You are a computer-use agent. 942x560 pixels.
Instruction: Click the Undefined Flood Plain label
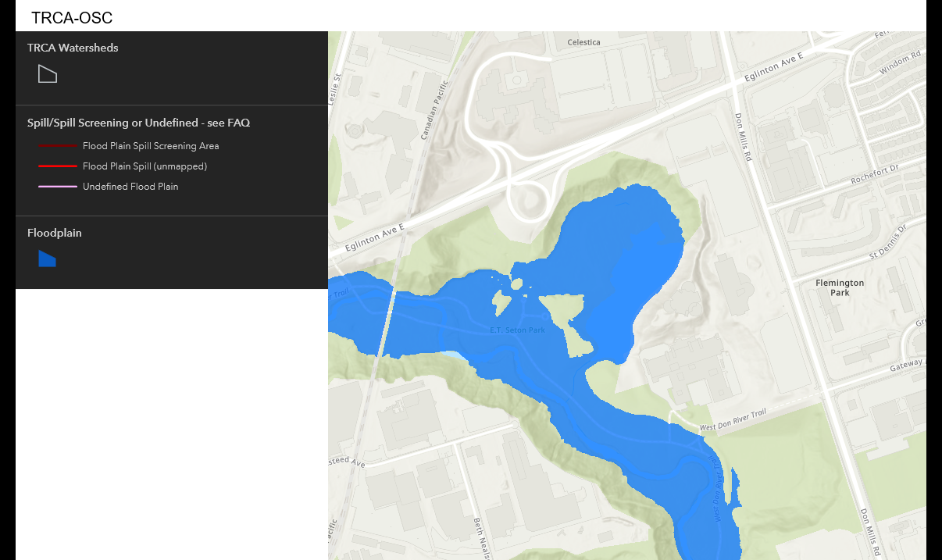click(x=130, y=187)
